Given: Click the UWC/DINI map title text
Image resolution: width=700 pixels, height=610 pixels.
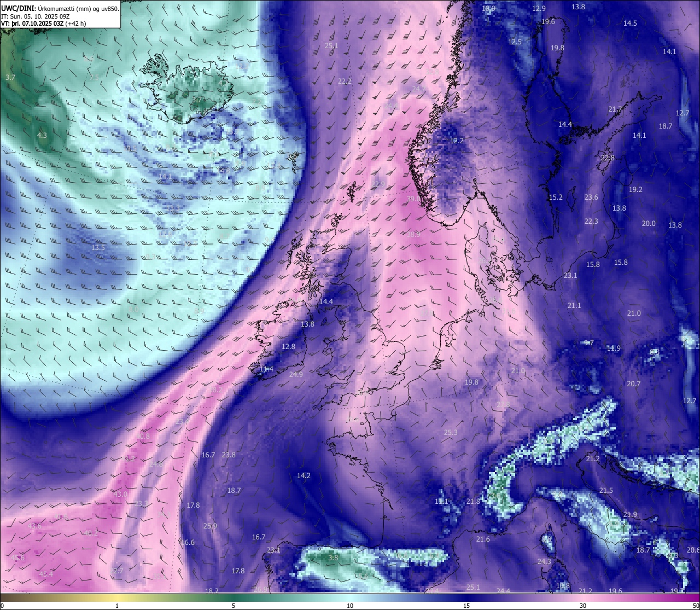Looking at the screenshot, I should pyautogui.click(x=60, y=8).
